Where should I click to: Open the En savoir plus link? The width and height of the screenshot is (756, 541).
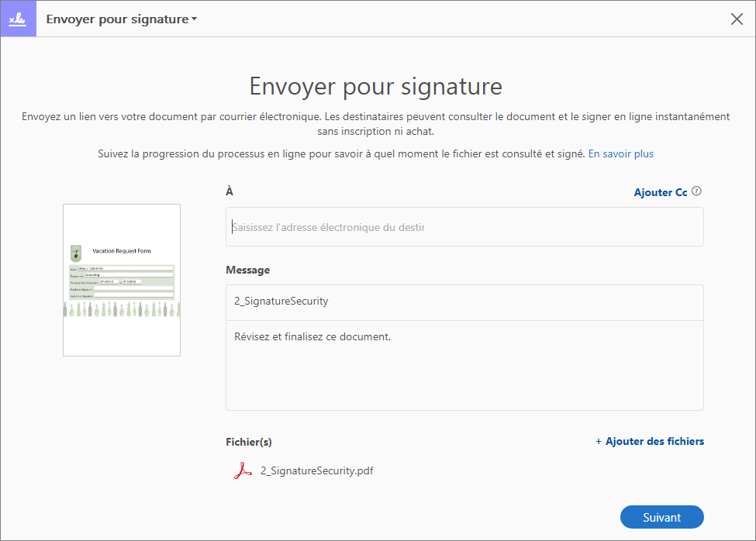pos(620,153)
